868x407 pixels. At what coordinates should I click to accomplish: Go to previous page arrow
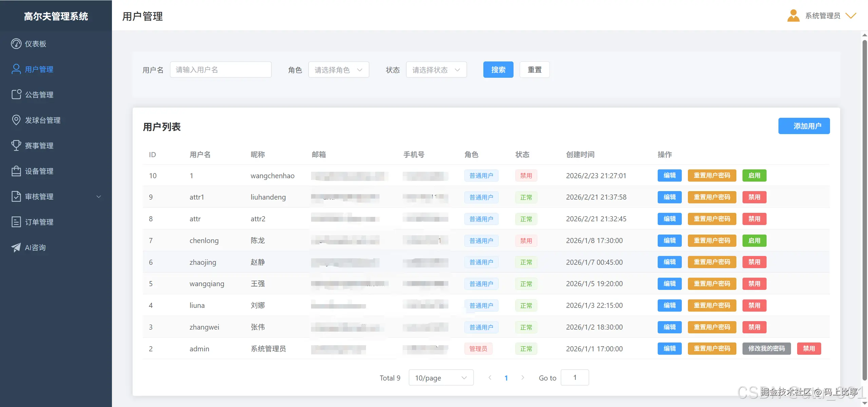click(490, 377)
